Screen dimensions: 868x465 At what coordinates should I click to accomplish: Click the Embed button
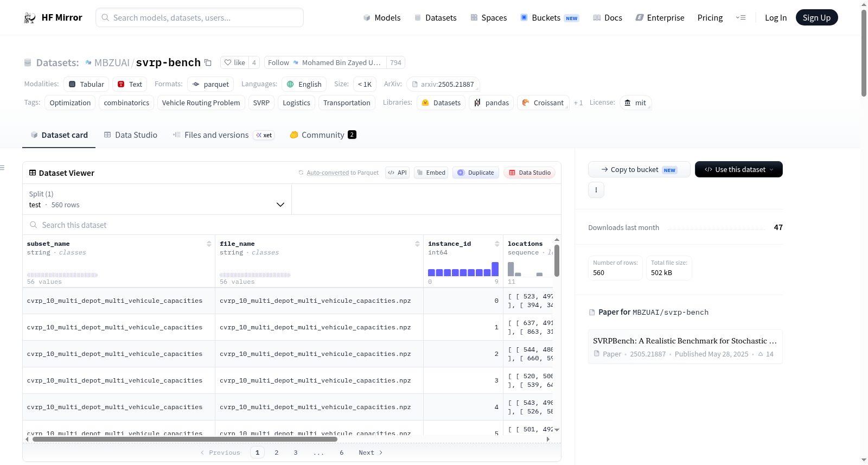[x=431, y=173]
